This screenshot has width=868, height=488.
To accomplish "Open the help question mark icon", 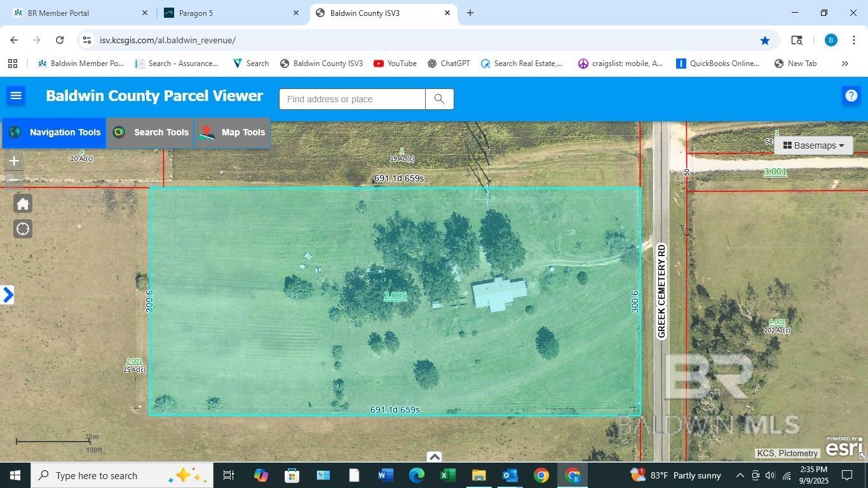I will 851,96.
